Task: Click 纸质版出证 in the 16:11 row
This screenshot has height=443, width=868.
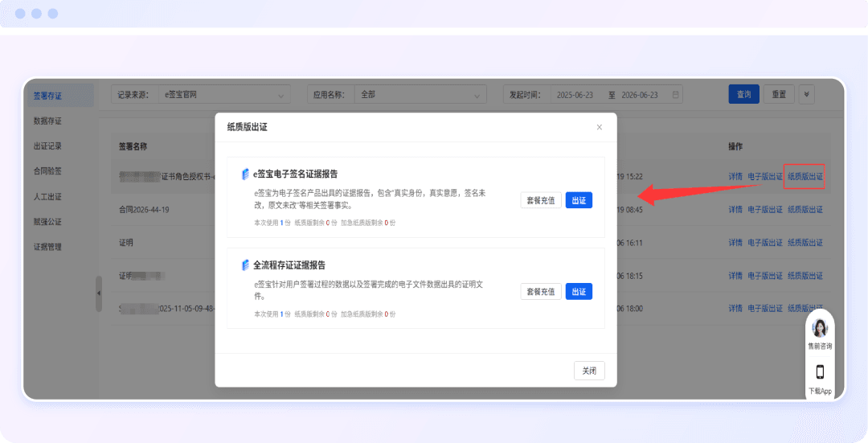Action: point(805,243)
